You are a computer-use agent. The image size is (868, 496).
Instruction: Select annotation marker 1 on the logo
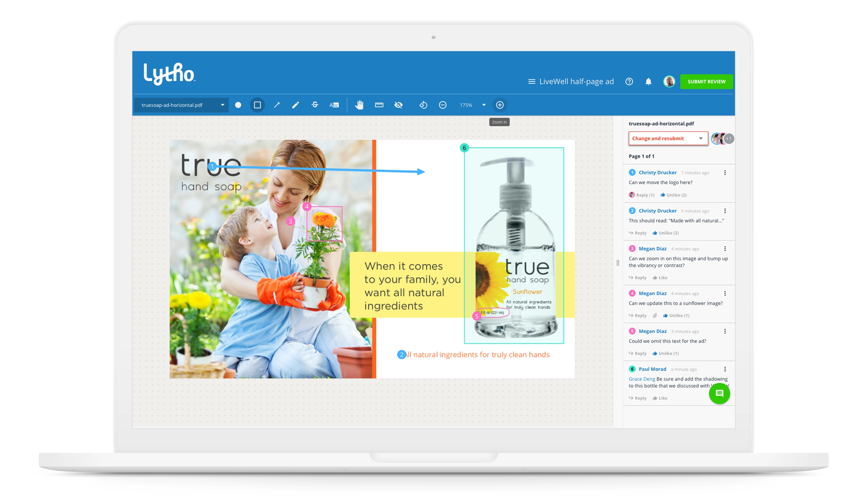212,167
